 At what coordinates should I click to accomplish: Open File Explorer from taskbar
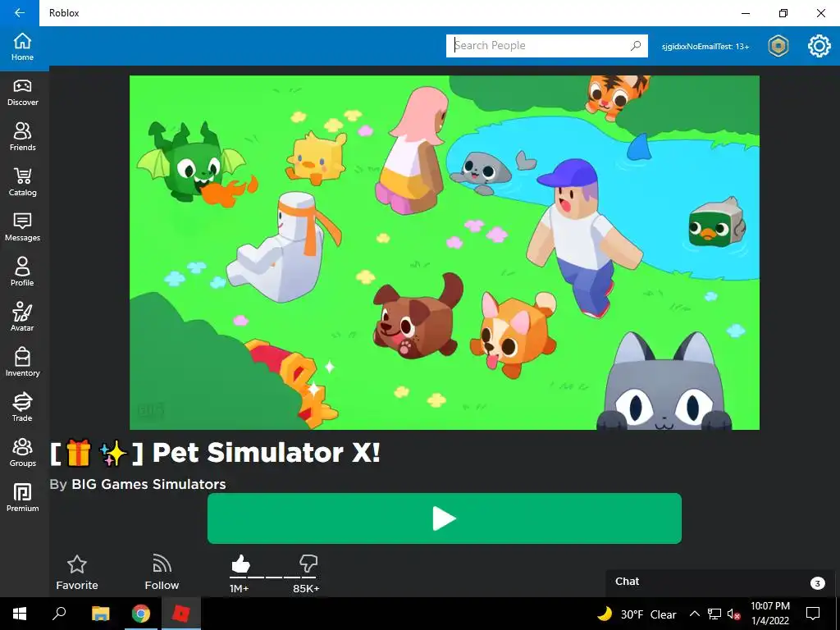tap(100, 614)
